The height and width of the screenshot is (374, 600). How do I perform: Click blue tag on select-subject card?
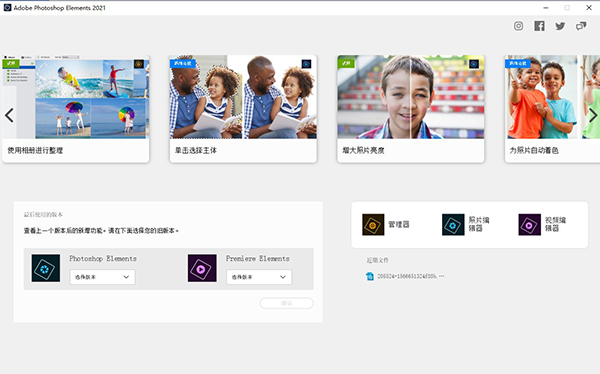click(183, 64)
